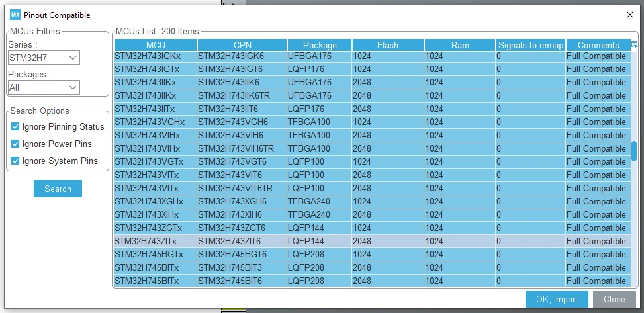This screenshot has height=313, width=644.
Task: Click MCU cell STM32H743ZGTx
Action: [156, 228]
